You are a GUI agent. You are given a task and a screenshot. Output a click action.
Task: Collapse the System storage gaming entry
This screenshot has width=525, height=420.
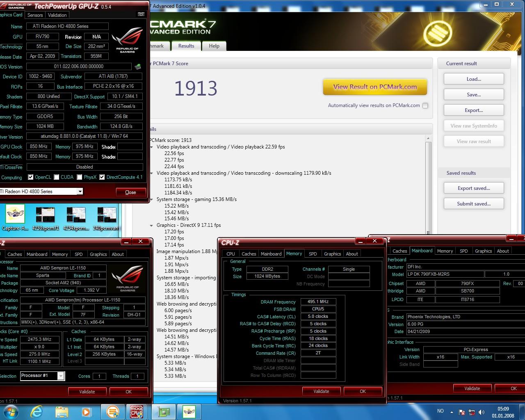point(151,199)
